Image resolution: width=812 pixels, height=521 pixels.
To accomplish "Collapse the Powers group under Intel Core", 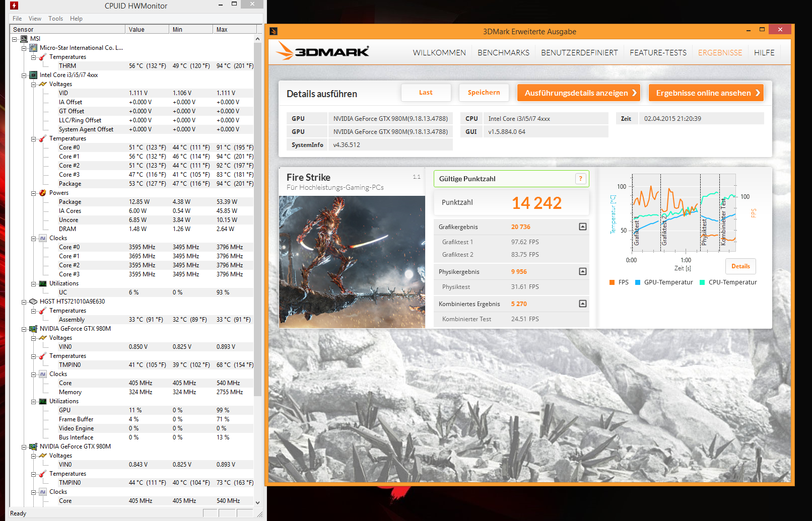I will (33, 193).
